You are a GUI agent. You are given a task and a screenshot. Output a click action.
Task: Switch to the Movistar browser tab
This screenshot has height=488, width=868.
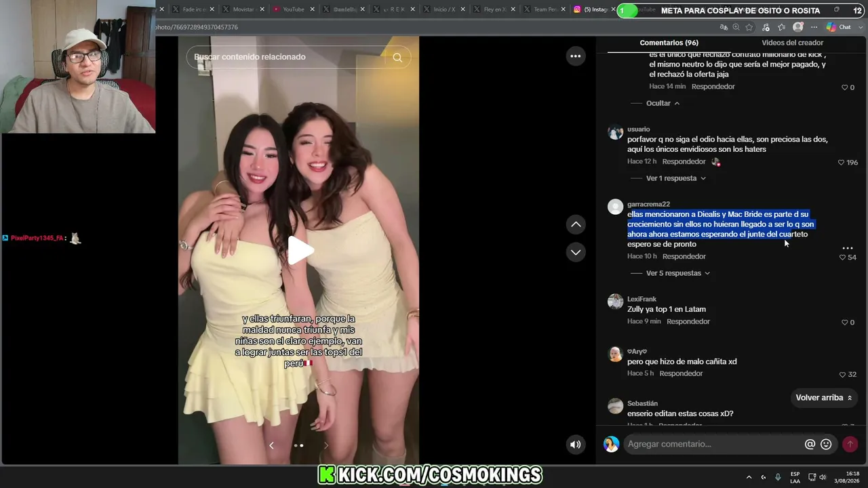243,9
